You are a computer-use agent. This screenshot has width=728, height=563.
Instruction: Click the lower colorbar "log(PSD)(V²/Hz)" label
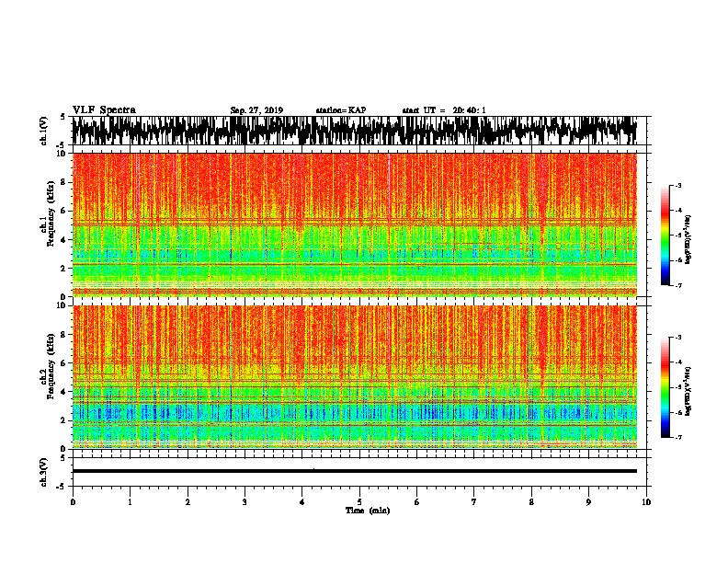(688, 391)
